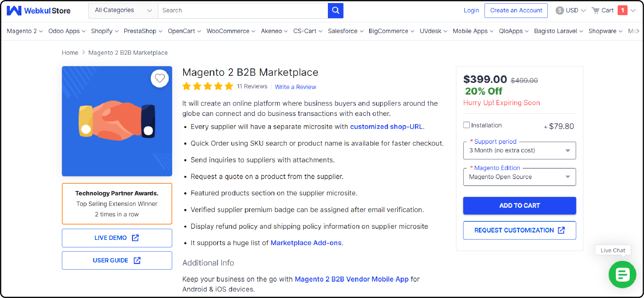Go to Home breadcrumb
This screenshot has width=644, height=298.
pos(70,53)
